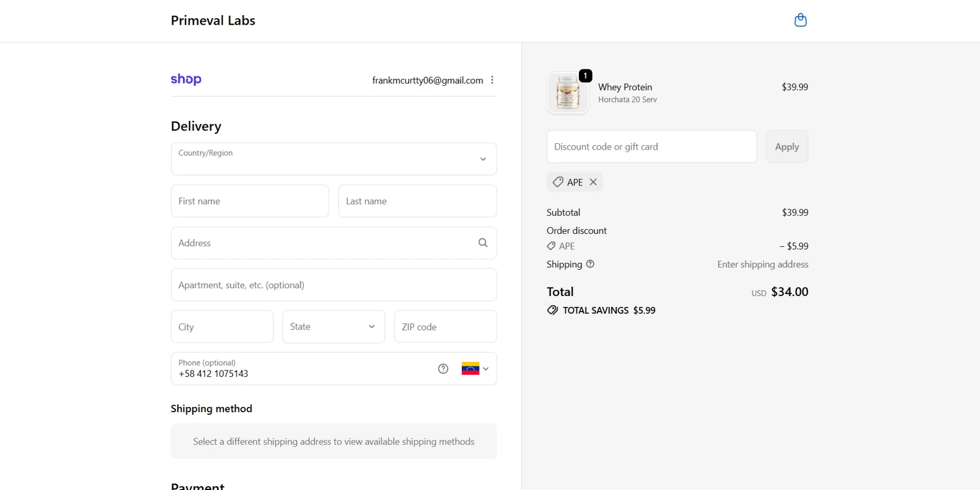Click the Order discount label
This screenshot has width=980, height=490.
577,231
